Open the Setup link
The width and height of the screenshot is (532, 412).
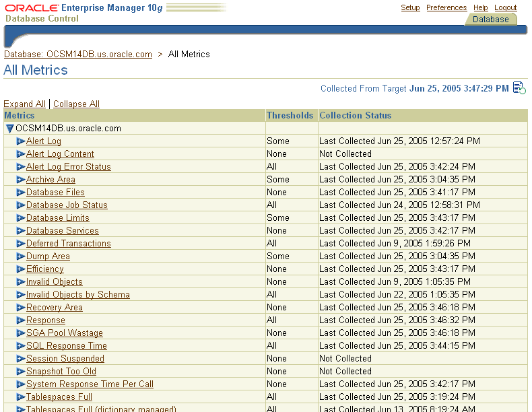pyautogui.click(x=410, y=7)
